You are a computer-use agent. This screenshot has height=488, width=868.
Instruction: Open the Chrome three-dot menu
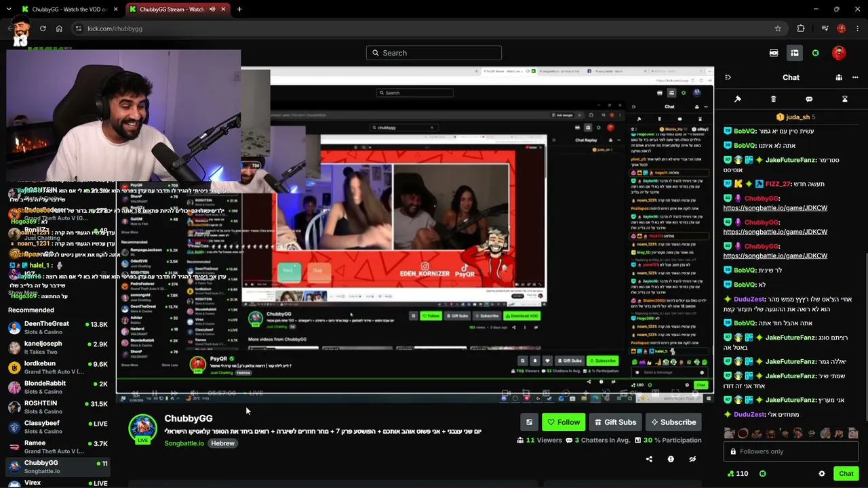click(858, 28)
